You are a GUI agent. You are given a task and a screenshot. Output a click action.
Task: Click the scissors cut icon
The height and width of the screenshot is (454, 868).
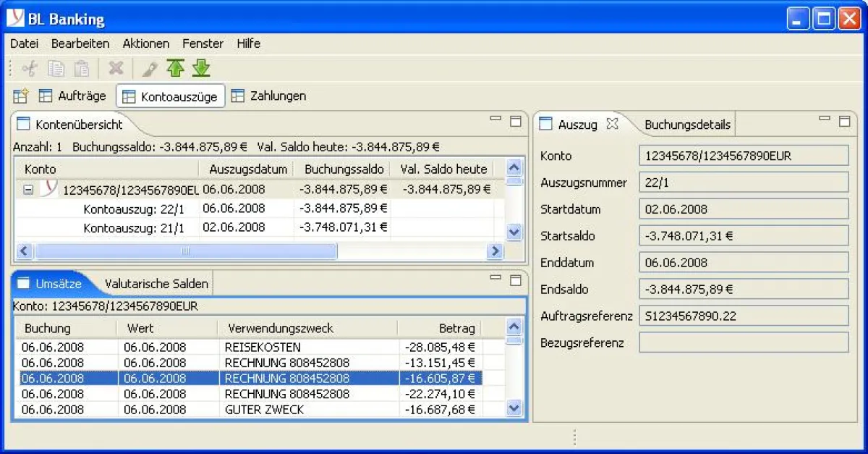(30, 69)
